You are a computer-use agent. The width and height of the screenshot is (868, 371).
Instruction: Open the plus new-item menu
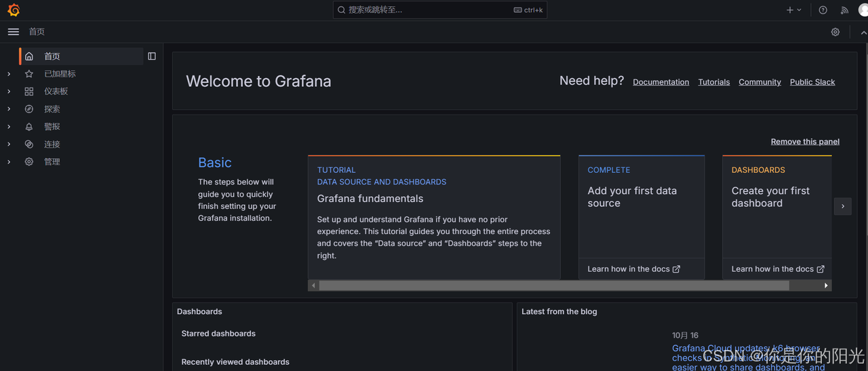coord(793,10)
